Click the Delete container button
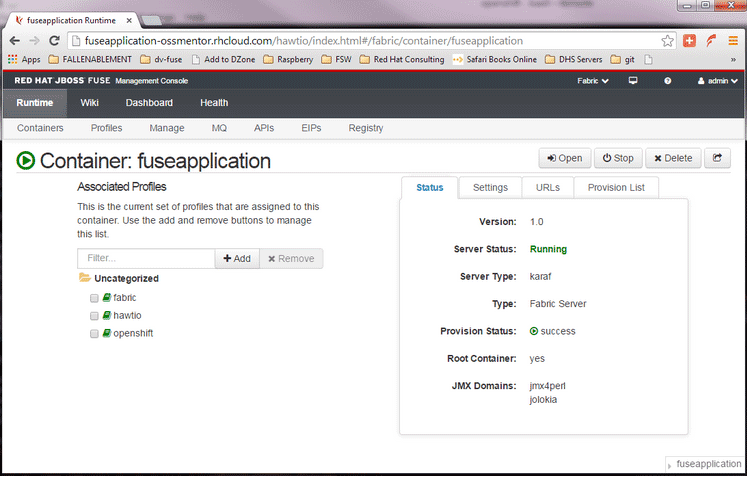The image size is (750, 478). [x=673, y=158]
